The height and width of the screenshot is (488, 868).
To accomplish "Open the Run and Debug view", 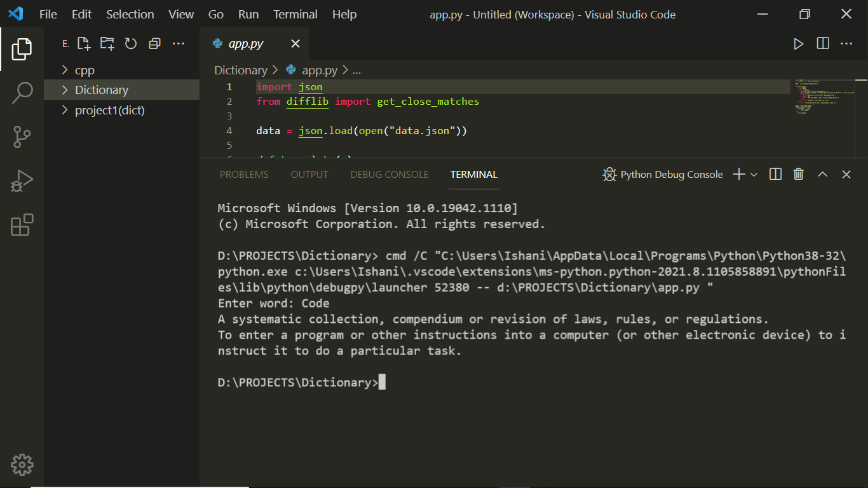I will 22,181.
